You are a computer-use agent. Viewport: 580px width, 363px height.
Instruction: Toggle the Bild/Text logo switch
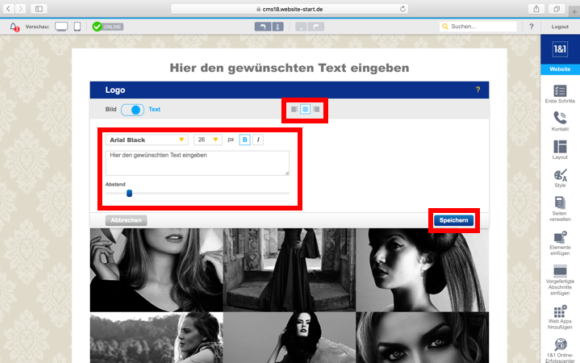click(132, 110)
